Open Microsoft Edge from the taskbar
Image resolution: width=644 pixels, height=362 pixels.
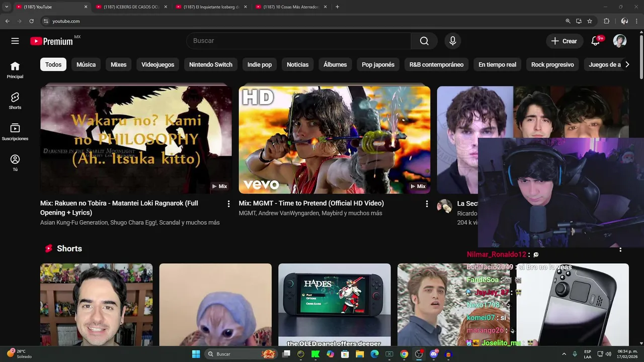click(374, 354)
